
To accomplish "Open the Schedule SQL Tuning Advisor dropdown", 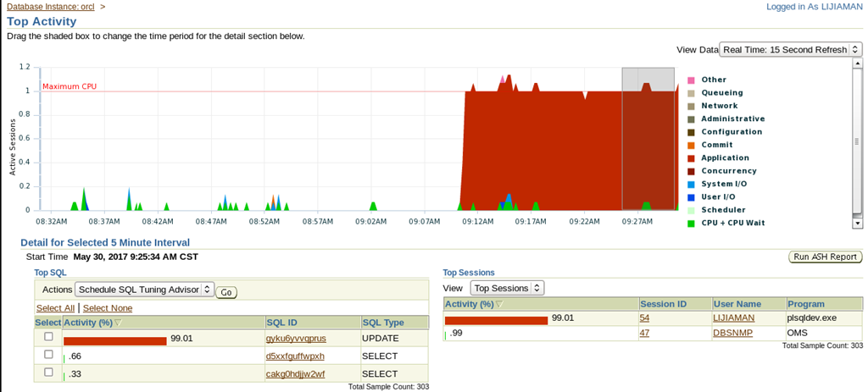I will click(x=144, y=290).
